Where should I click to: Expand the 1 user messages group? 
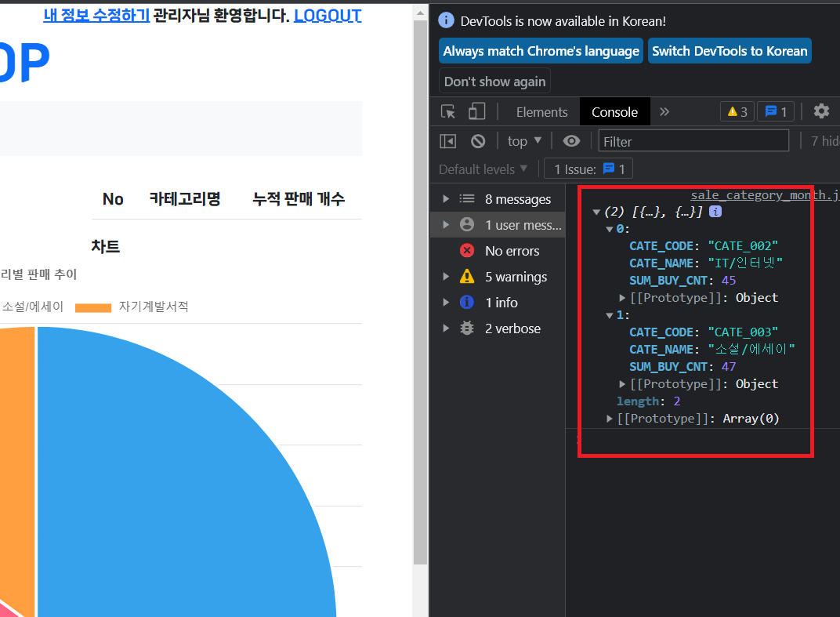[x=446, y=224]
